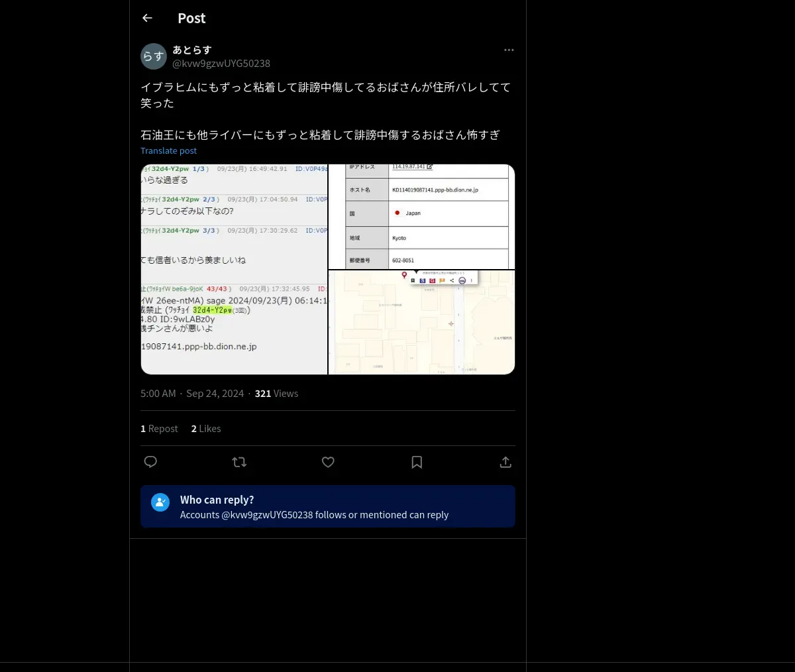Click the 321 Views count
795x672 pixels.
(x=276, y=393)
